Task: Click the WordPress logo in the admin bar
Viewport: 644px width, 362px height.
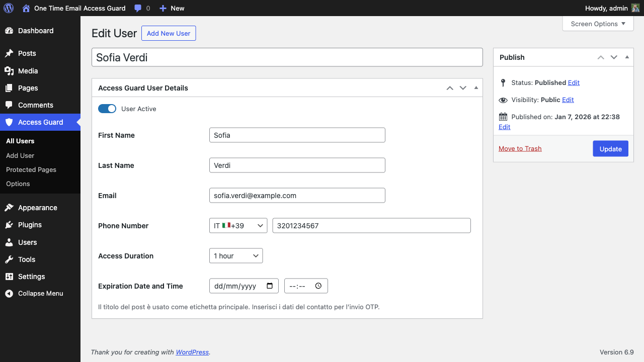Action: point(8,8)
